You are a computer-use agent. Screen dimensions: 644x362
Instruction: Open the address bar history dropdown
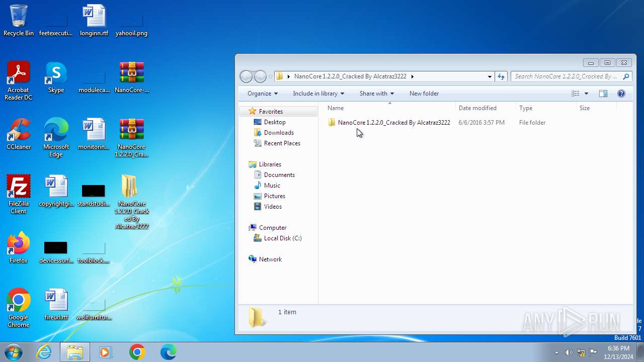490,76
